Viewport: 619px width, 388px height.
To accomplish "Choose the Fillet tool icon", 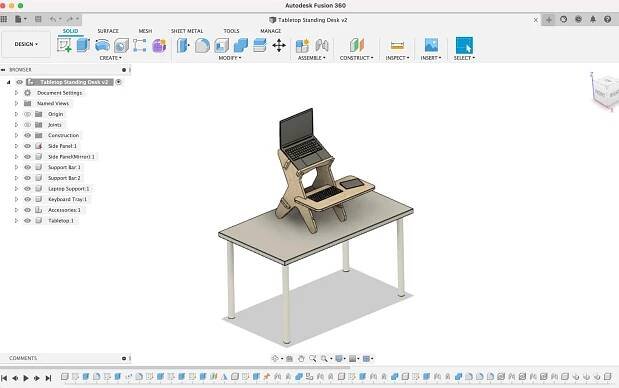I will pyautogui.click(x=203, y=45).
